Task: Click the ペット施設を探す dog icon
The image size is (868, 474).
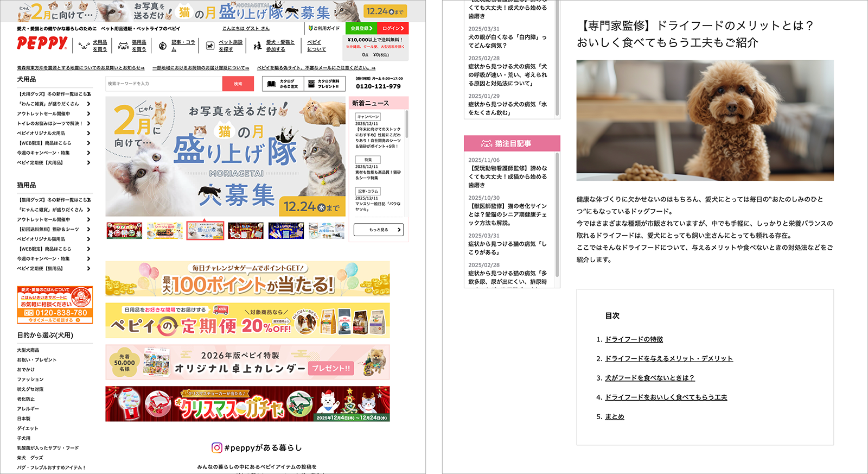Action: coord(210,46)
